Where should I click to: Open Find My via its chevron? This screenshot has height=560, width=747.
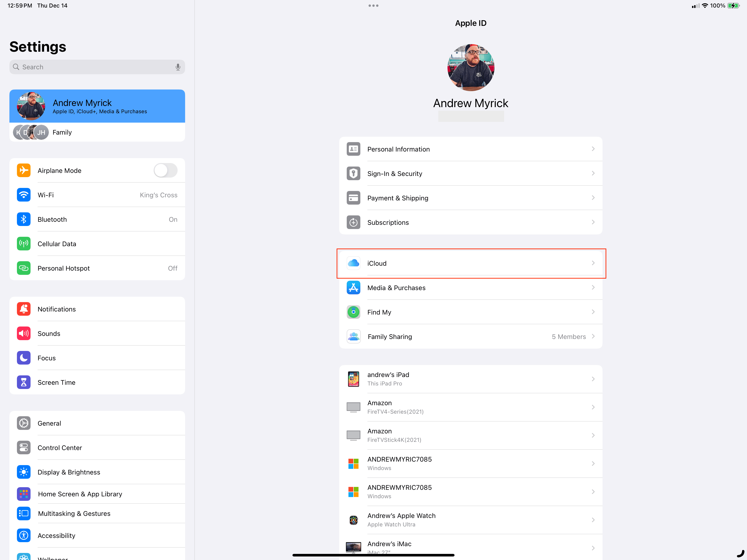[x=593, y=312]
